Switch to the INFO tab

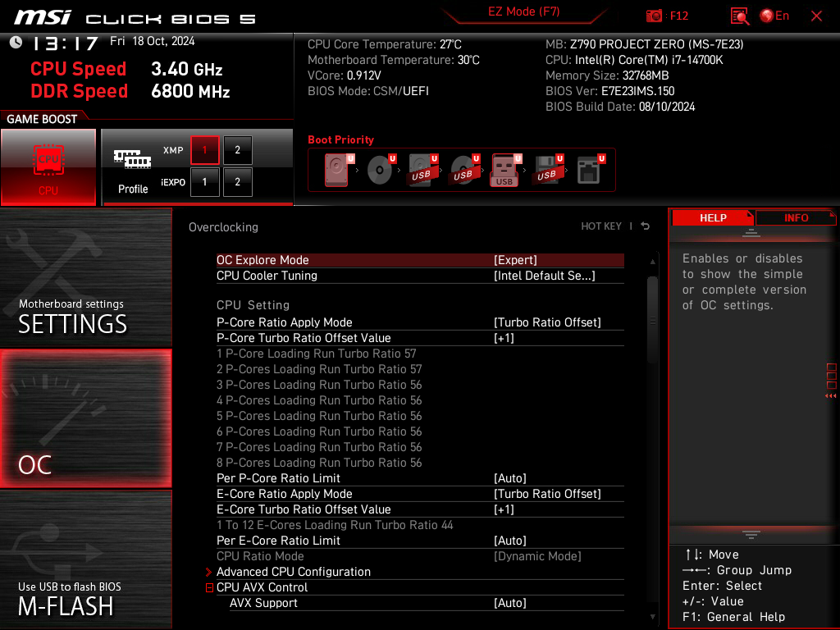[x=796, y=218]
